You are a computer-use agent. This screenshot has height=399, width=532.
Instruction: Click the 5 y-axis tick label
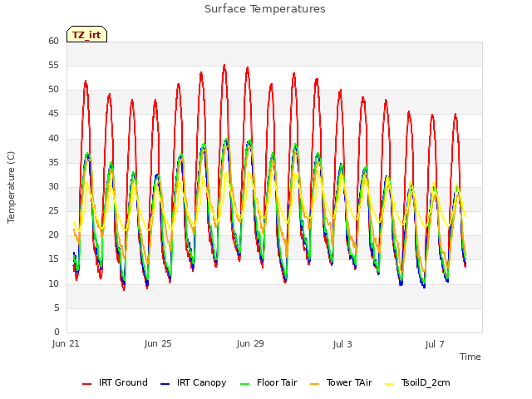[x=57, y=308]
